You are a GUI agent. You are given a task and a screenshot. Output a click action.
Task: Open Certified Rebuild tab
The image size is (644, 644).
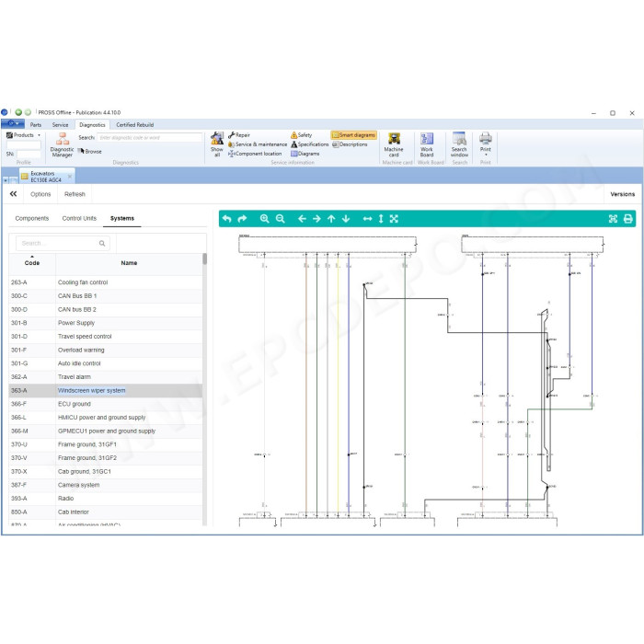tap(135, 125)
